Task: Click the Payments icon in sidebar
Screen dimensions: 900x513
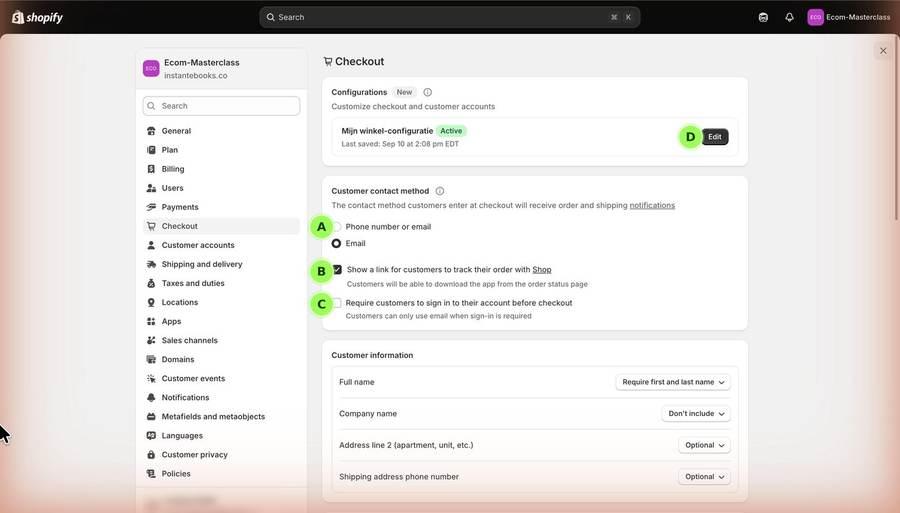Action: click(151, 207)
